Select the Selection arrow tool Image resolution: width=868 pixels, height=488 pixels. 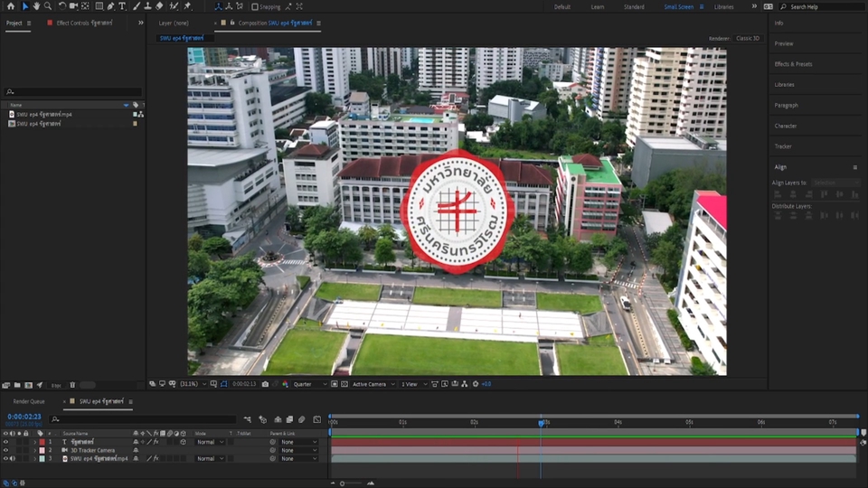(25, 6)
